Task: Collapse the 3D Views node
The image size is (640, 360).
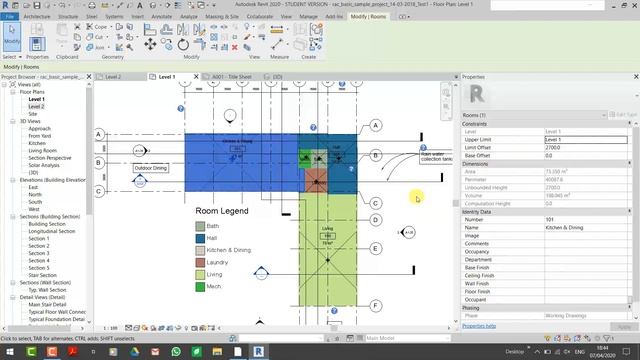Action: click(13, 121)
